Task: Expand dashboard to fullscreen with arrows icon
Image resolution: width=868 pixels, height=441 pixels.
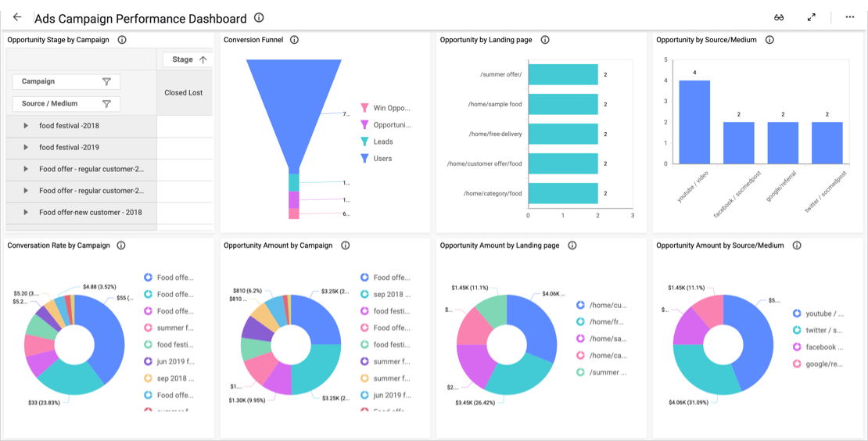Action: [811, 17]
